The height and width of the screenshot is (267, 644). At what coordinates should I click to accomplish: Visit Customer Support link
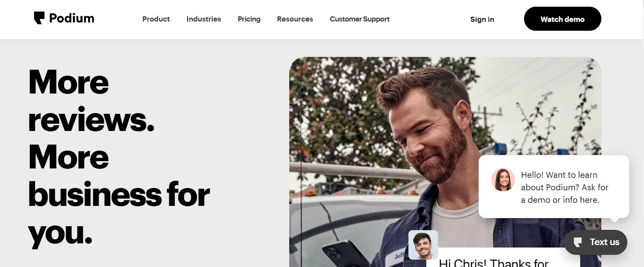tap(359, 19)
